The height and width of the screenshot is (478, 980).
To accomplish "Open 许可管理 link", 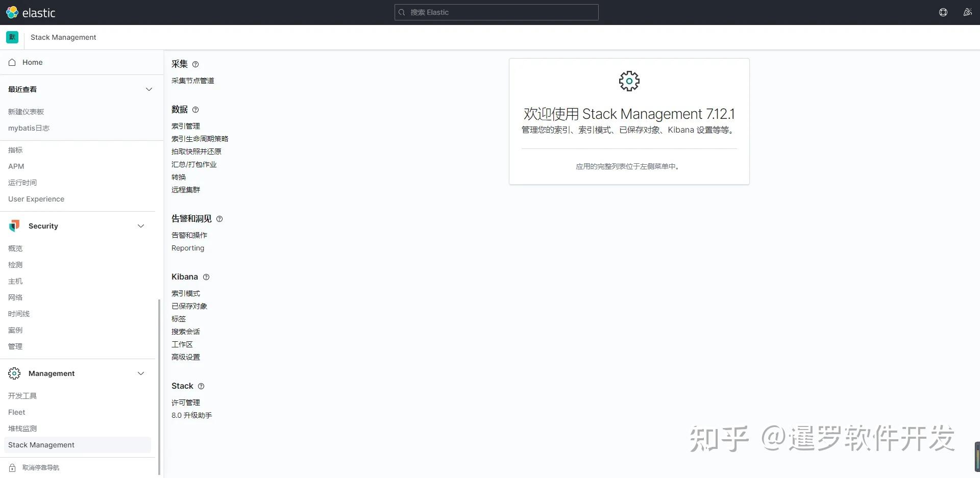I will (186, 402).
